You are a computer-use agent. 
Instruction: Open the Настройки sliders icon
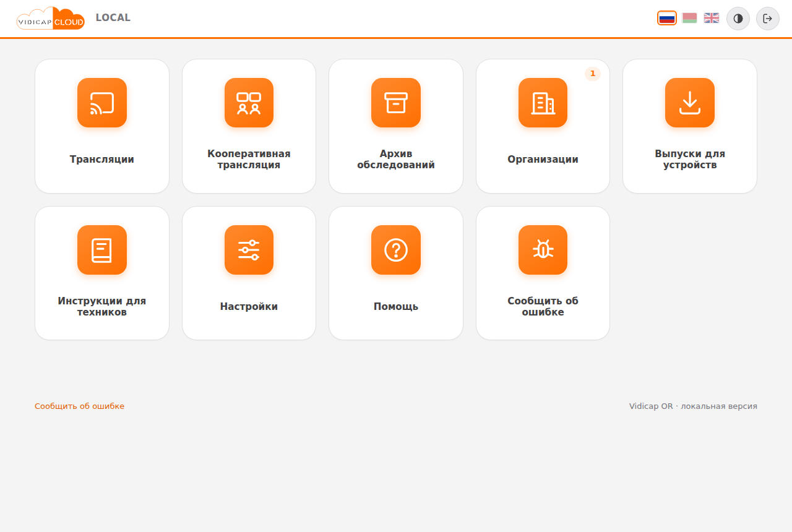[x=249, y=250]
